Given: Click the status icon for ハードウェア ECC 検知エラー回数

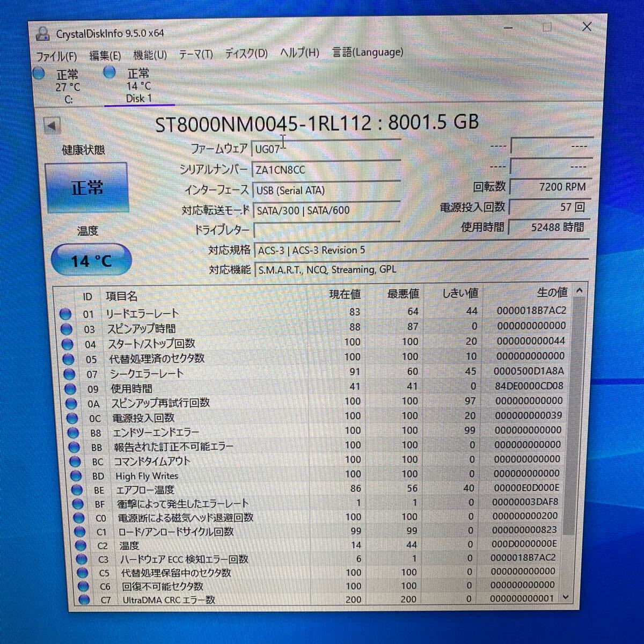Looking at the screenshot, I should pyautogui.click(x=82, y=560).
